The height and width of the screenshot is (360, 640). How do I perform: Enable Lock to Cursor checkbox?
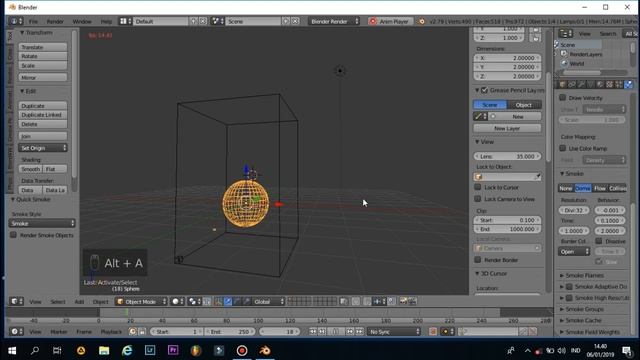pyautogui.click(x=478, y=187)
